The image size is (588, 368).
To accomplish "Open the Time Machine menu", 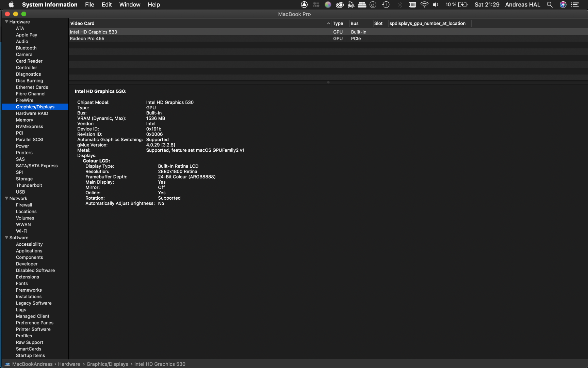I will coord(386,4).
